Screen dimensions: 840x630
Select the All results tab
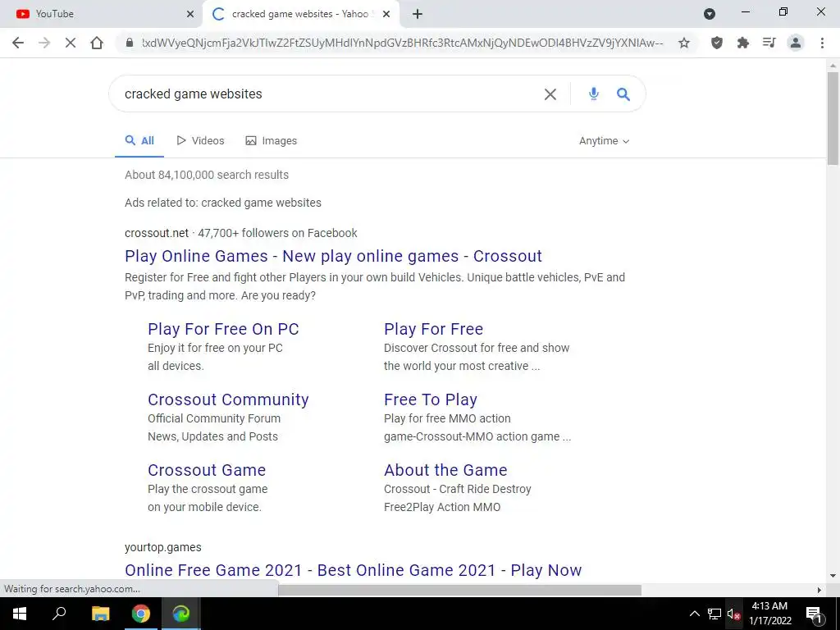pos(139,141)
